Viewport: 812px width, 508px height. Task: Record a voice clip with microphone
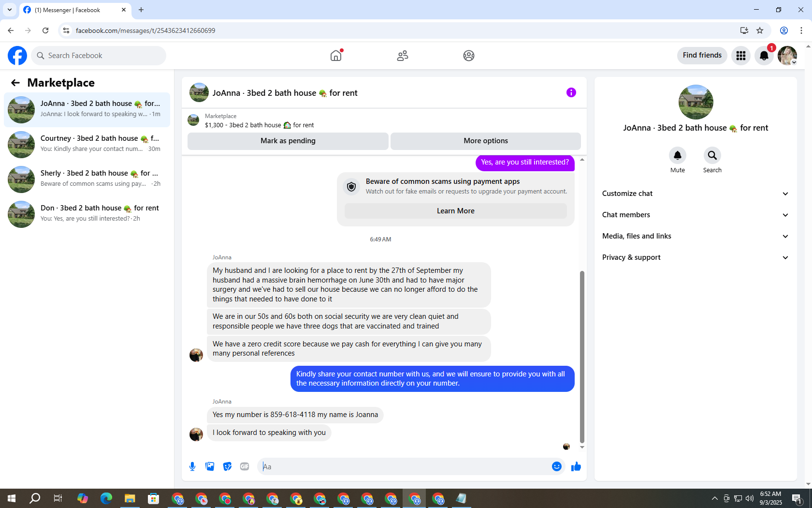click(192, 466)
